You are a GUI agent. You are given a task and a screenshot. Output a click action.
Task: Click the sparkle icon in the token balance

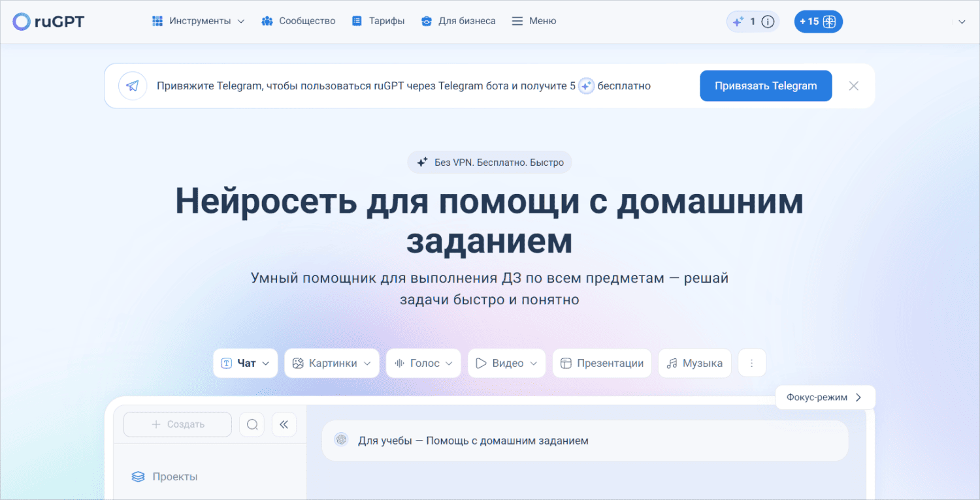pos(739,21)
